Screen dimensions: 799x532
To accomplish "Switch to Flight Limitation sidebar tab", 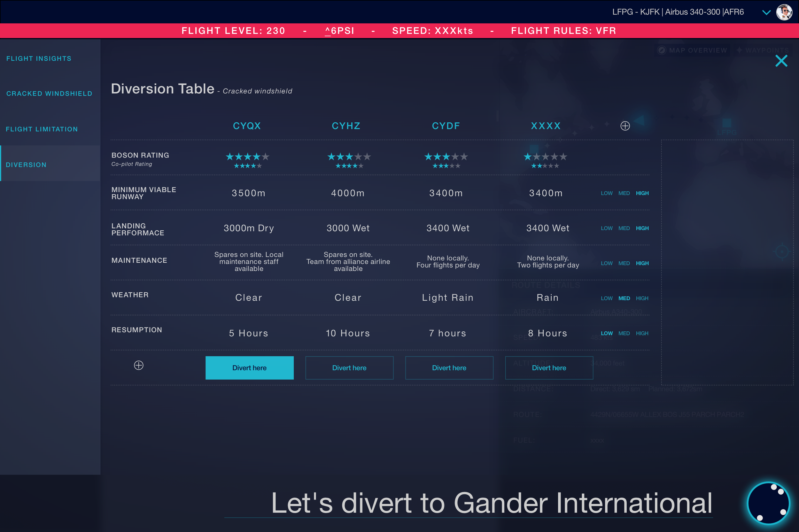I will pyautogui.click(x=42, y=129).
